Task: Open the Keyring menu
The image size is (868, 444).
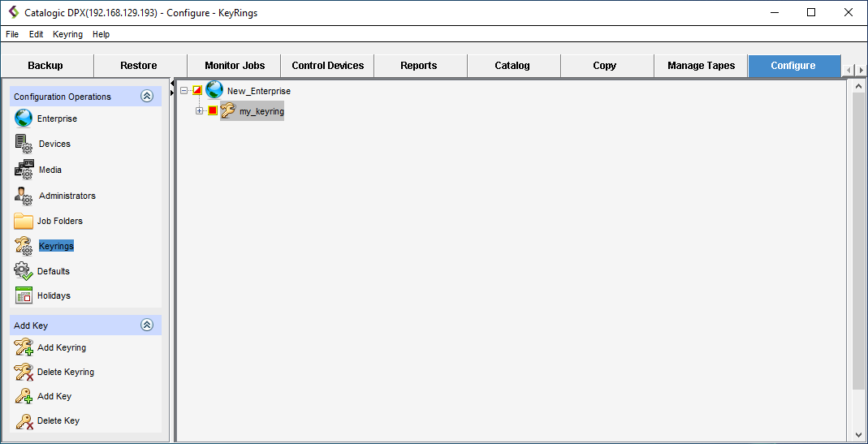Action: pyautogui.click(x=67, y=34)
